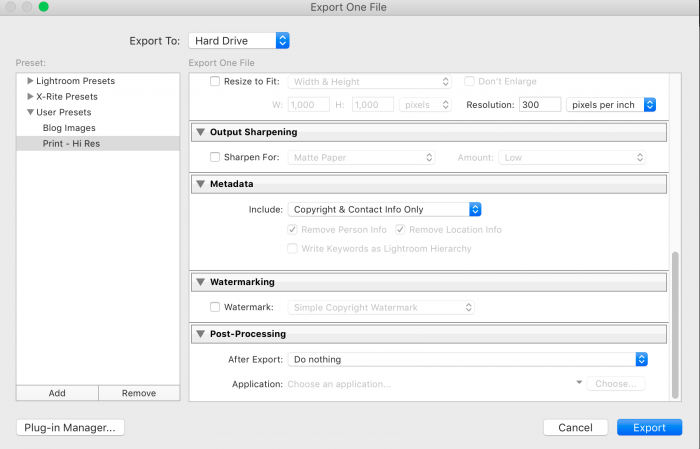The width and height of the screenshot is (700, 449).
Task: Click the Remove preset button
Action: click(139, 393)
